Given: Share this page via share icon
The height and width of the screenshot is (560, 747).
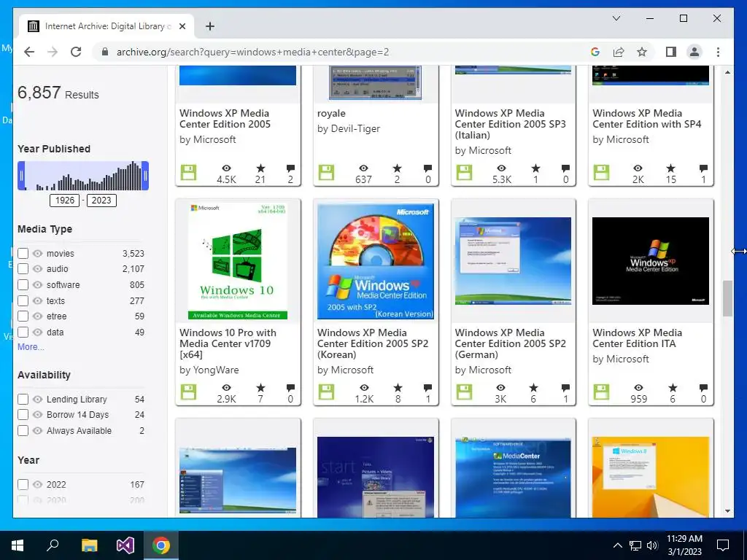Looking at the screenshot, I should [x=619, y=52].
